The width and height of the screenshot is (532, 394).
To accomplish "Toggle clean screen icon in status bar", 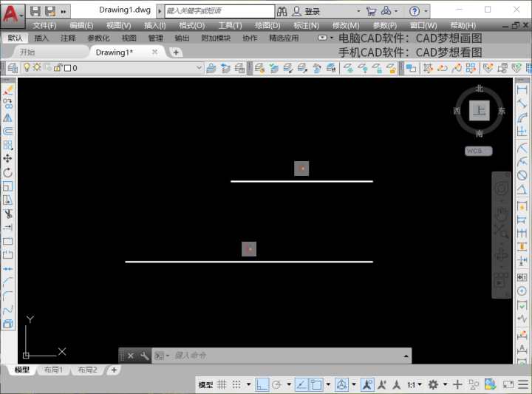I will pos(508,384).
